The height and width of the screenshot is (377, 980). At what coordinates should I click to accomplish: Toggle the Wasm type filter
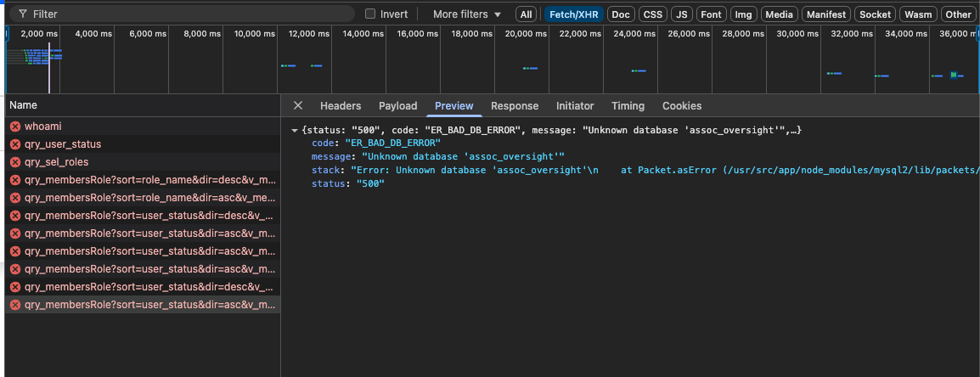tap(918, 14)
